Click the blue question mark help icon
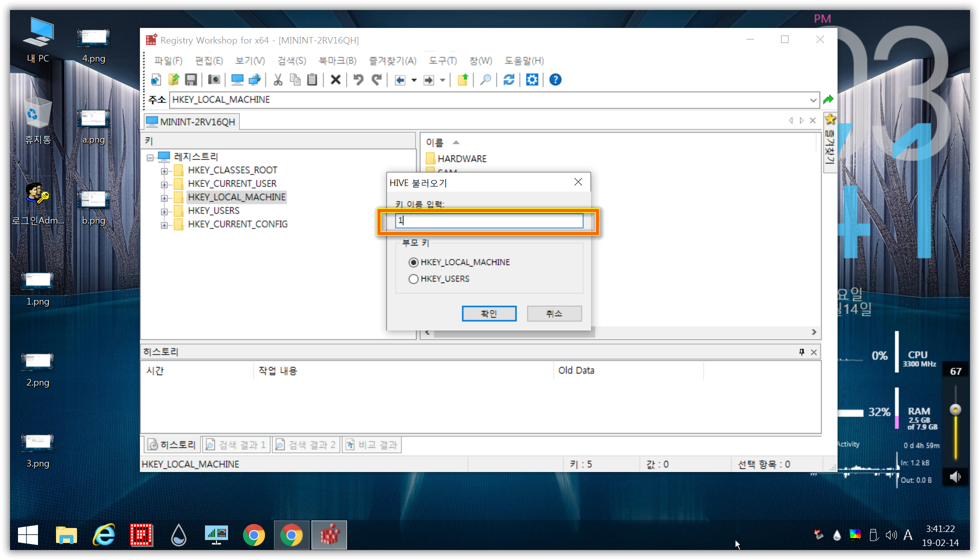This screenshot has width=980, height=560. [x=555, y=80]
